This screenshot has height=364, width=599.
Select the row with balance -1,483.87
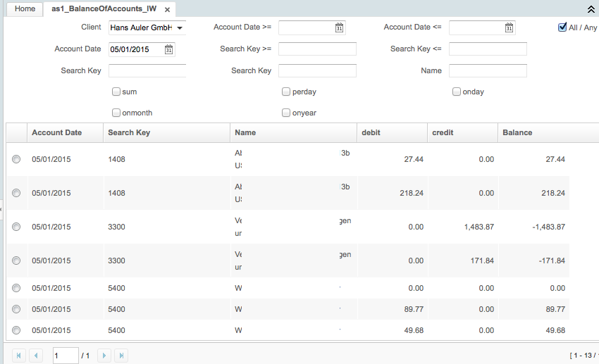click(x=16, y=227)
